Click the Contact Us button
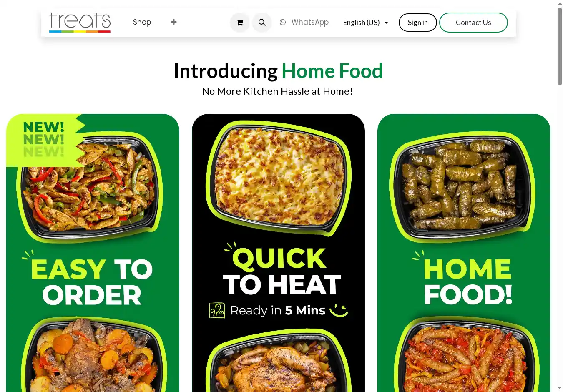 (473, 23)
